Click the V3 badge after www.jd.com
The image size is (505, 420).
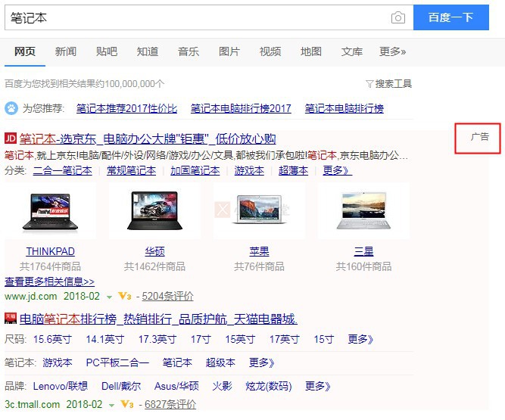click(125, 296)
